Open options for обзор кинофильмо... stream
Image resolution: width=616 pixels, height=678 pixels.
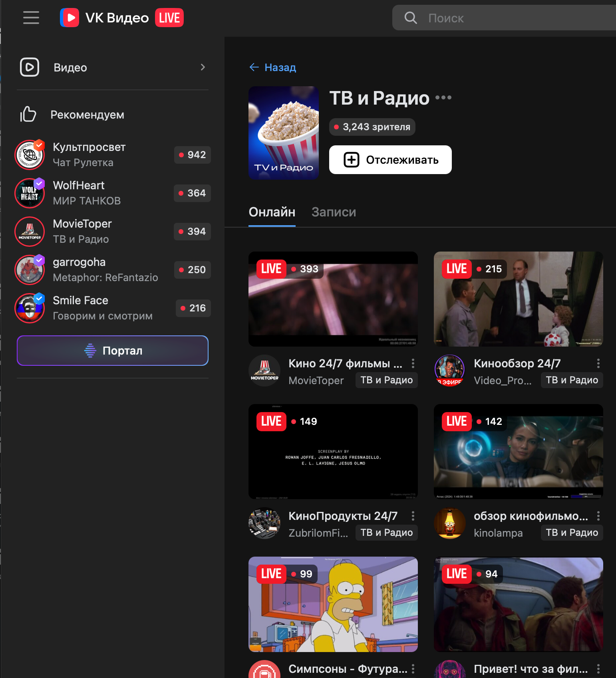[x=598, y=516]
